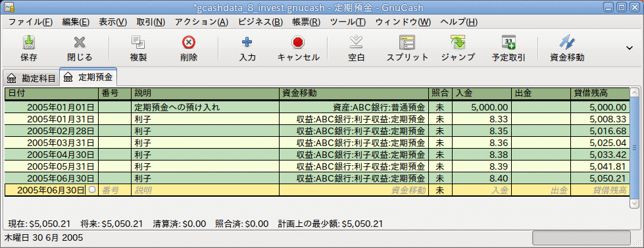Open the 編集(E) menu

pyautogui.click(x=76, y=22)
